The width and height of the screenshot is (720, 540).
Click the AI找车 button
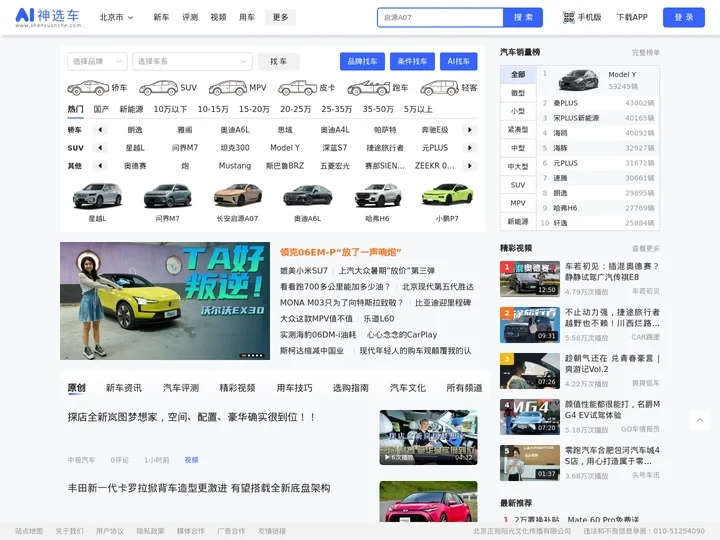click(x=459, y=62)
